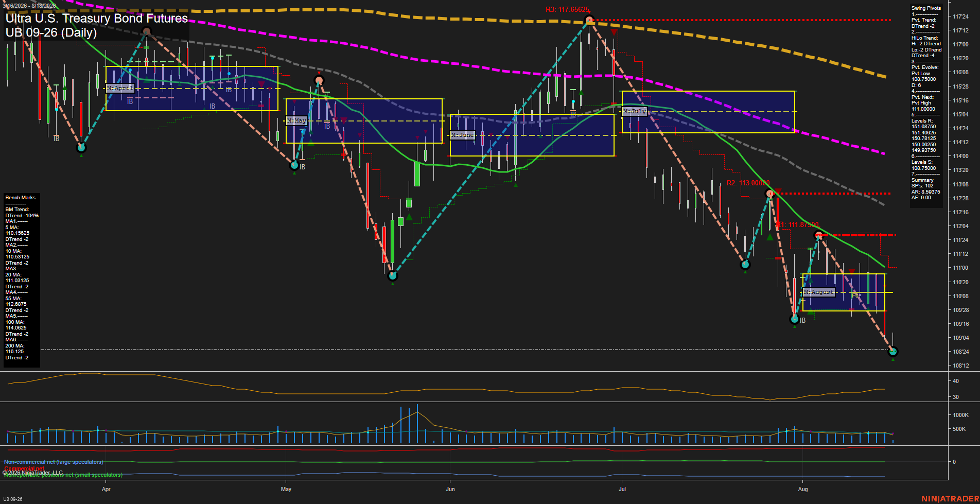980x504 pixels.
Task: Select the M:July monthly range label
Action: pos(634,111)
